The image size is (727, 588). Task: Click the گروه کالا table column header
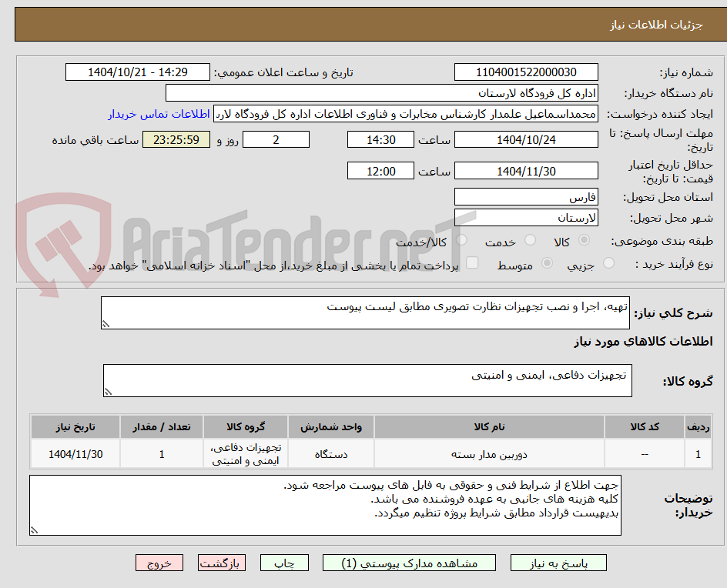click(246, 426)
